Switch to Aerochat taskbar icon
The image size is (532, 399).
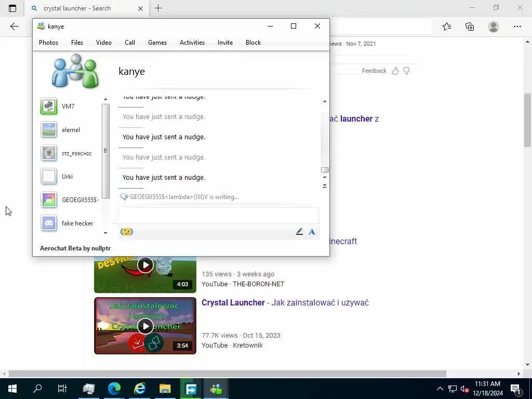pos(216,389)
